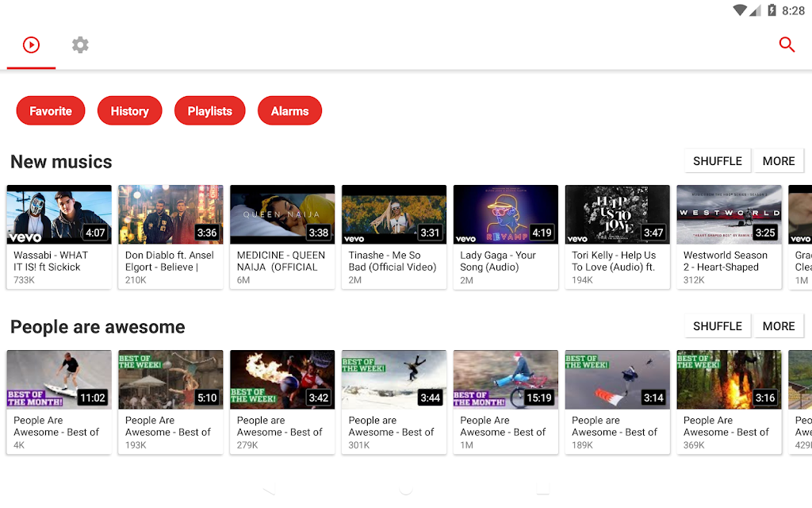Open the Favorite chip
This screenshot has height=508, width=812.
pos(51,111)
